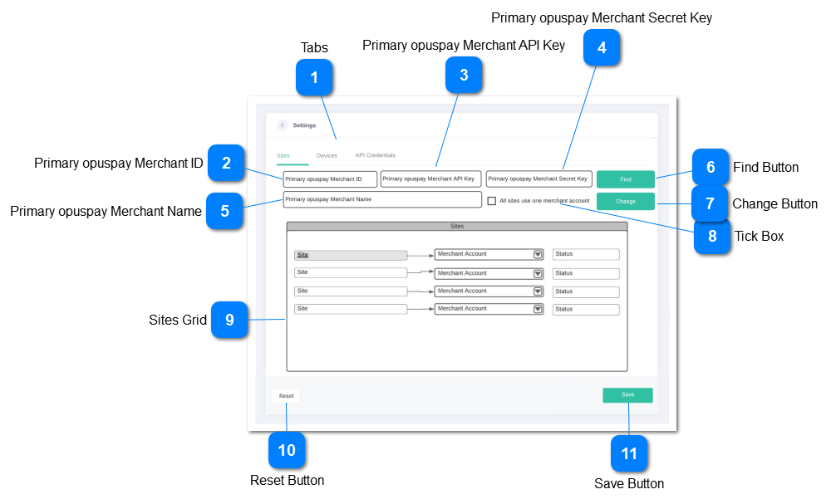Click the Primary opuspay Merchant Name field
The width and height of the screenshot is (831, 504).
(381, 199)
